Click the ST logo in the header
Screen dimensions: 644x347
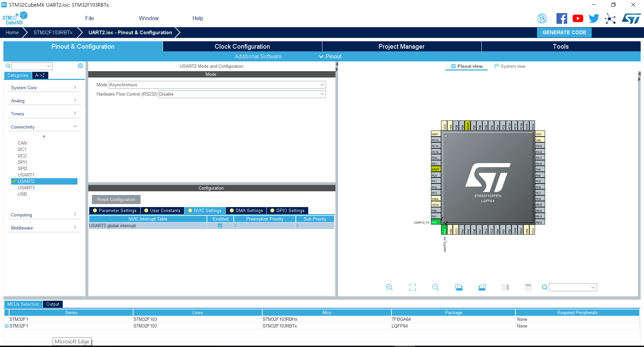pos(631,18)
